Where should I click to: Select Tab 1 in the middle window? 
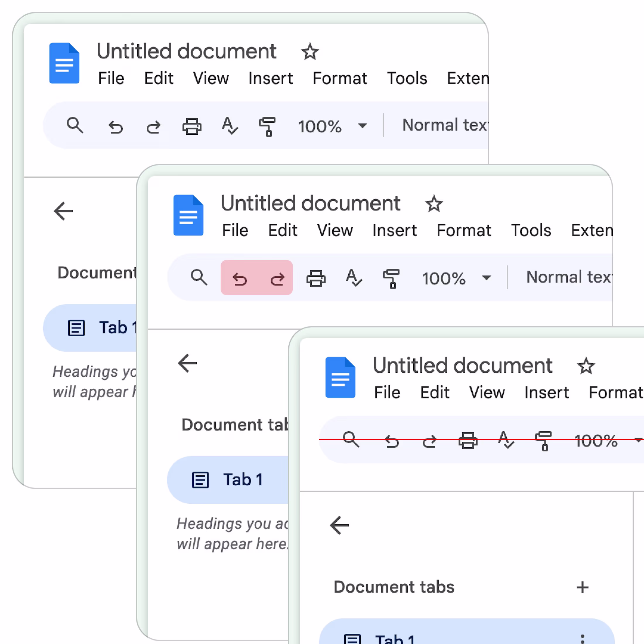pyautogui.click(x=228, y=480)
